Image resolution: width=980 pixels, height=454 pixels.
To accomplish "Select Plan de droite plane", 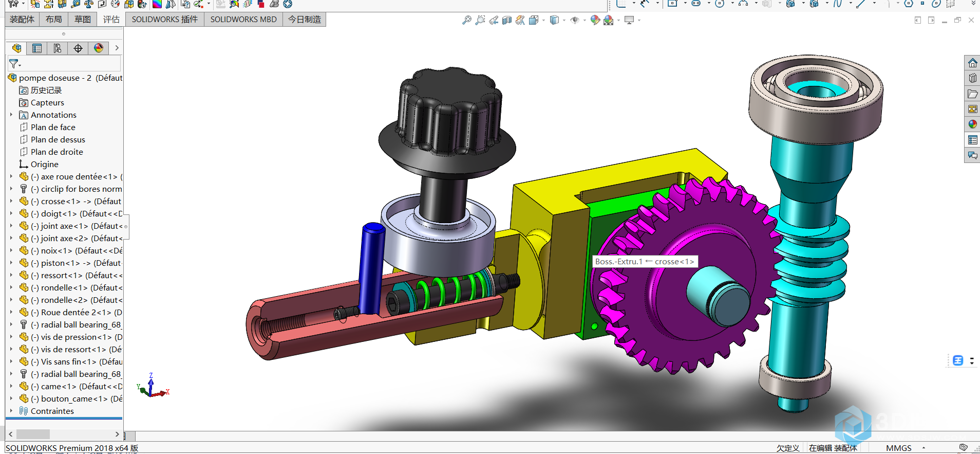I will click(x=51, y=152).
